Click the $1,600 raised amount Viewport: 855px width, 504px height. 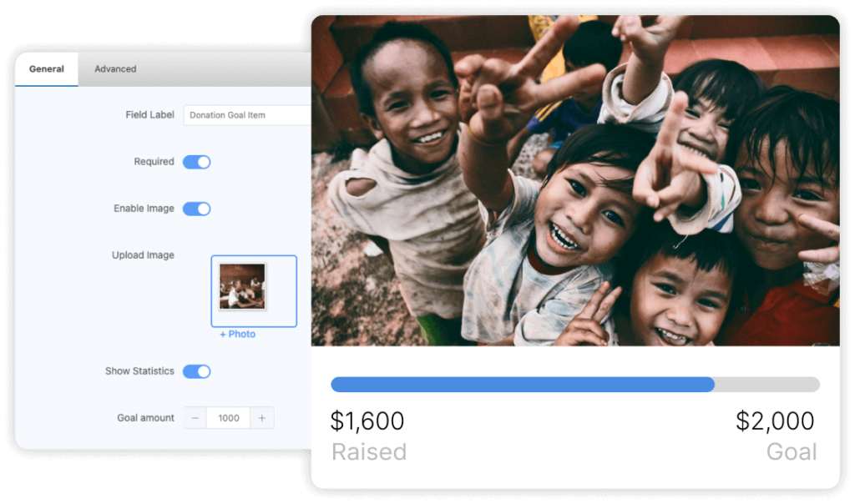pos(367,421)
